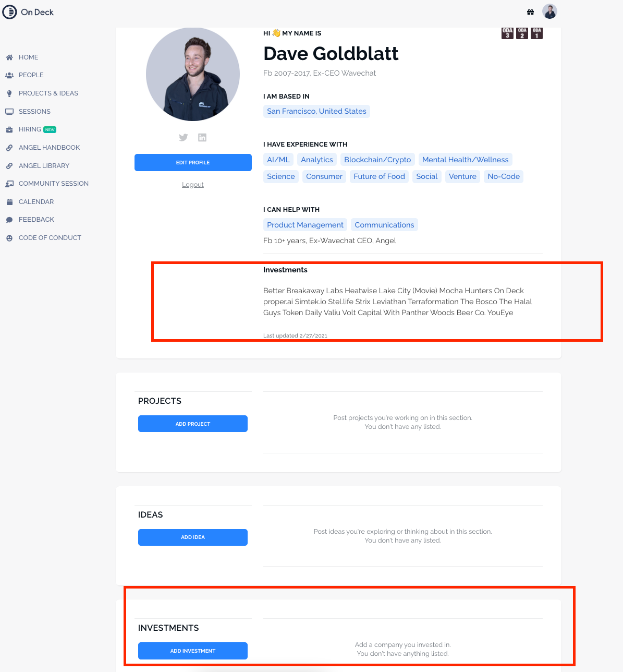
Task: Click the Home house icon in sidebar
Action: point(9,57)
